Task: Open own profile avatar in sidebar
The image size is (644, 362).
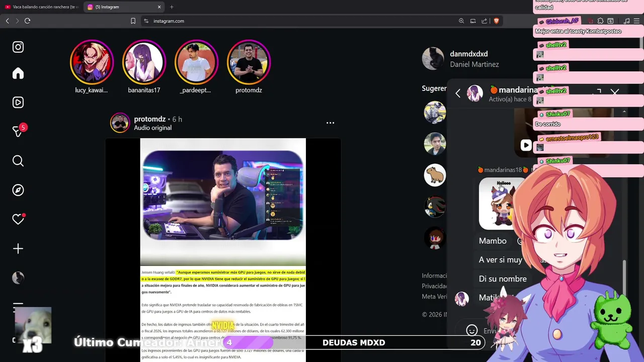Action: pos(18,278)
